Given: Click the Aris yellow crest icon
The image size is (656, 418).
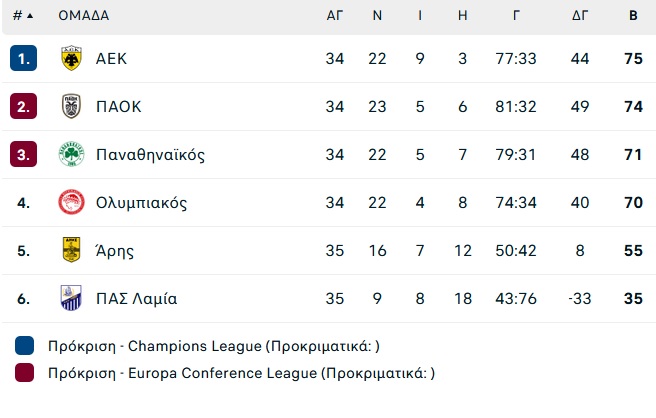Looking at the screenshot, I should [x=71, y=250].
